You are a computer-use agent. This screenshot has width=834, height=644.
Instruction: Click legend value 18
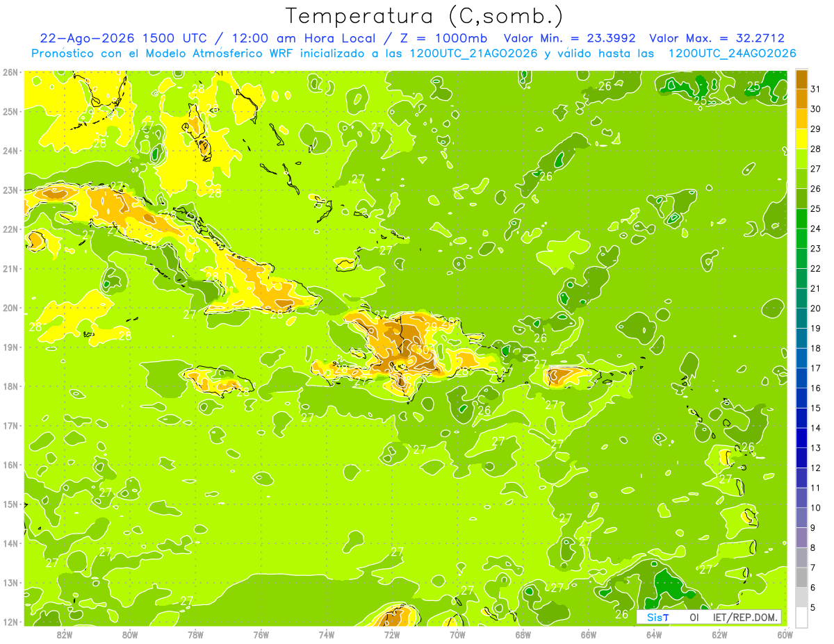(x=815, y=348)
